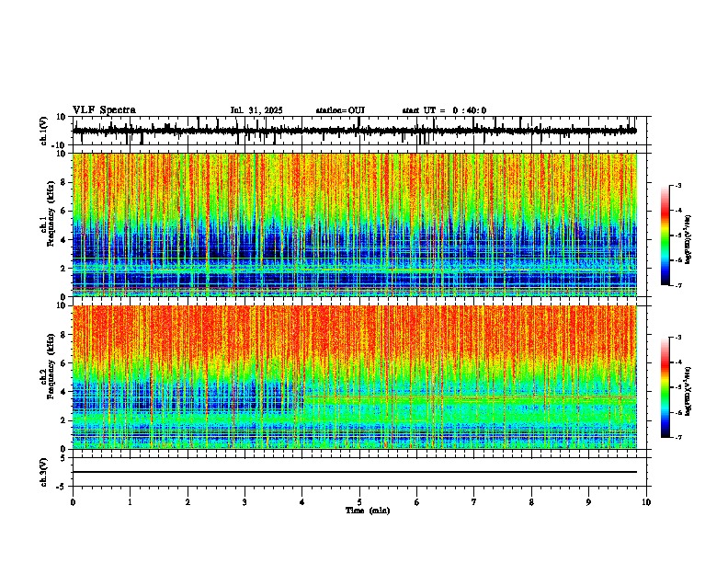Click the "2" kHz tick on ch.2 spectrogram
728x563 pixels.
point(64,420)
